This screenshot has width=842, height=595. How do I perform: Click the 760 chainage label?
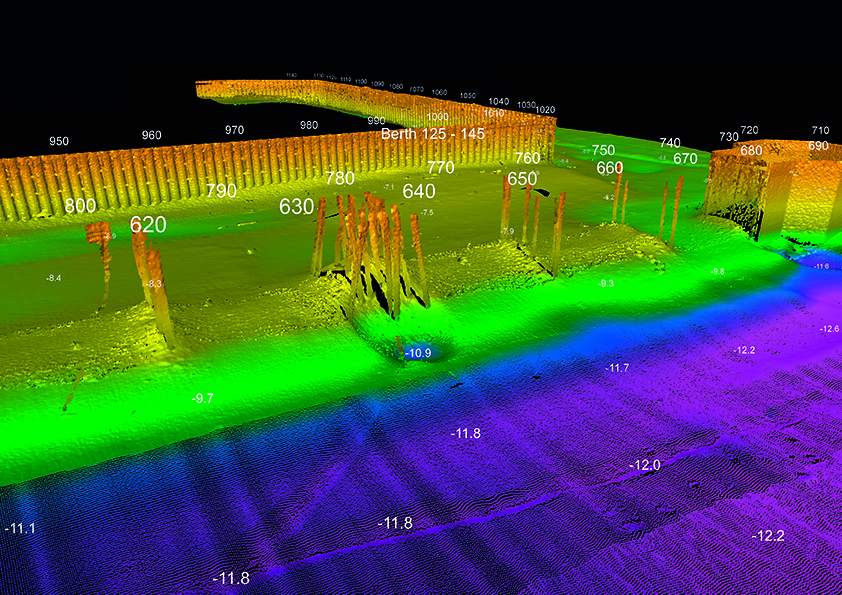[527, 158]
